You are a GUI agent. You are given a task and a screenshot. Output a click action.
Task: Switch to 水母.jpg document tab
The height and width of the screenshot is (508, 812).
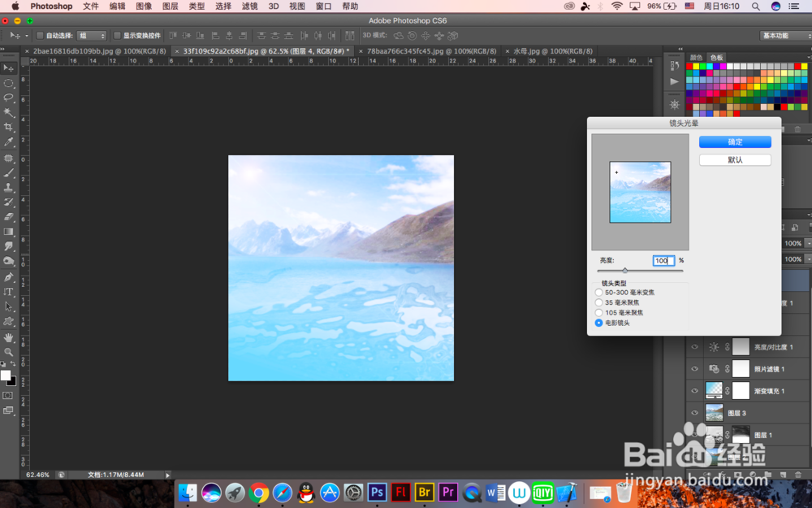point(552,50)
